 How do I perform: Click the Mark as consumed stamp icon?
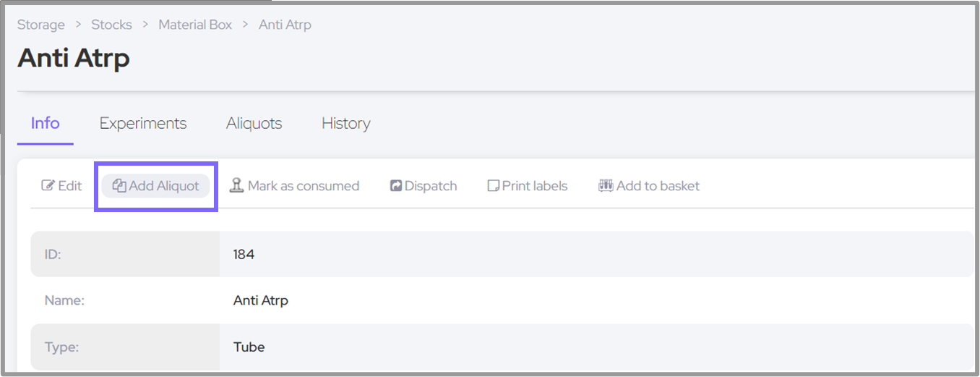236,186
